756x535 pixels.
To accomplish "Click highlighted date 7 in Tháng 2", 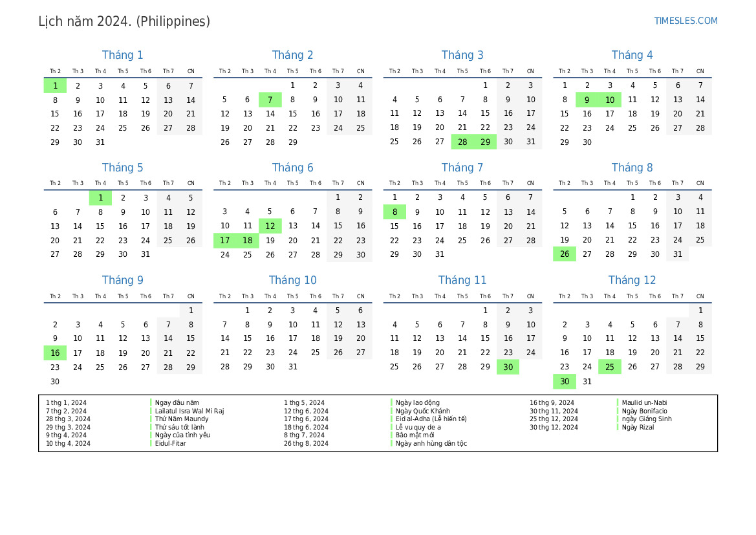I will coord(270,100).
